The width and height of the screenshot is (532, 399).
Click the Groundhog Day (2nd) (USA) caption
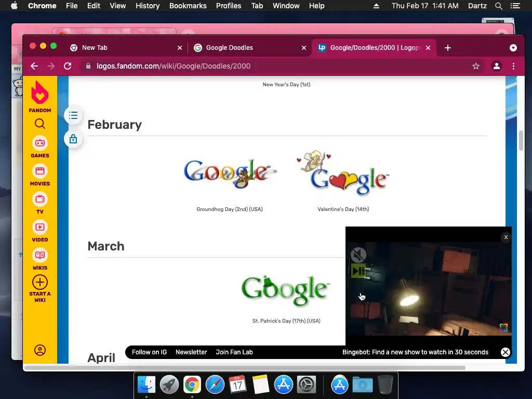[230, 209]
